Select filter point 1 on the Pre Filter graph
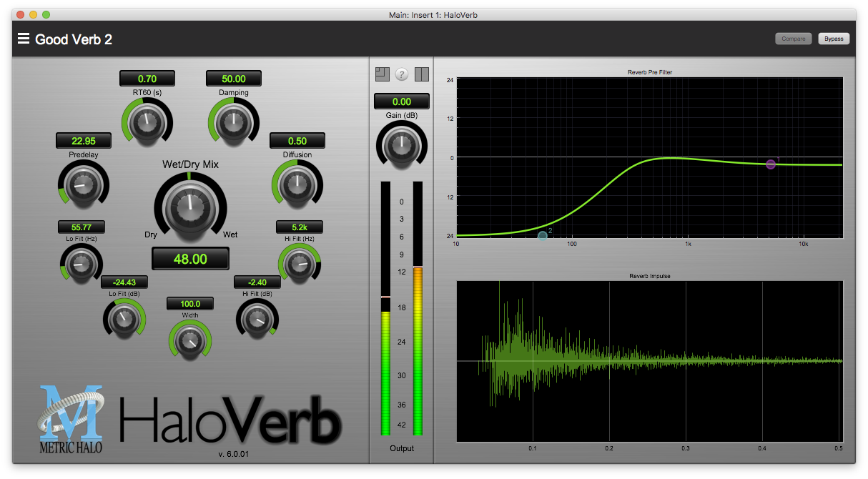868x479 pixels. [770, 164]
